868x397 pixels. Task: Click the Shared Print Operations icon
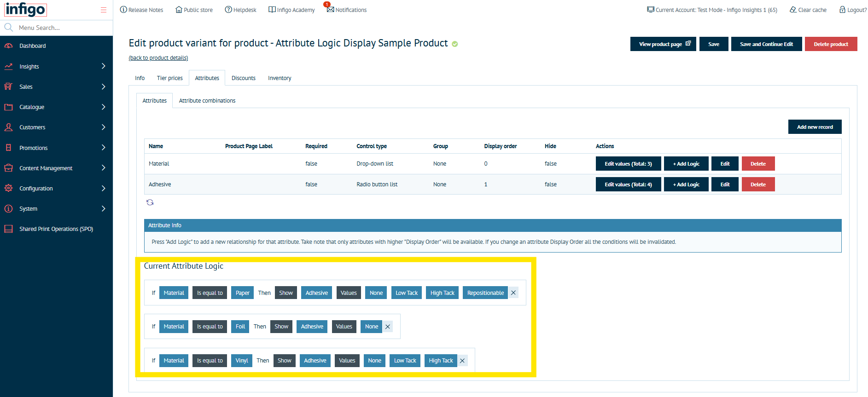coord(8,229)
